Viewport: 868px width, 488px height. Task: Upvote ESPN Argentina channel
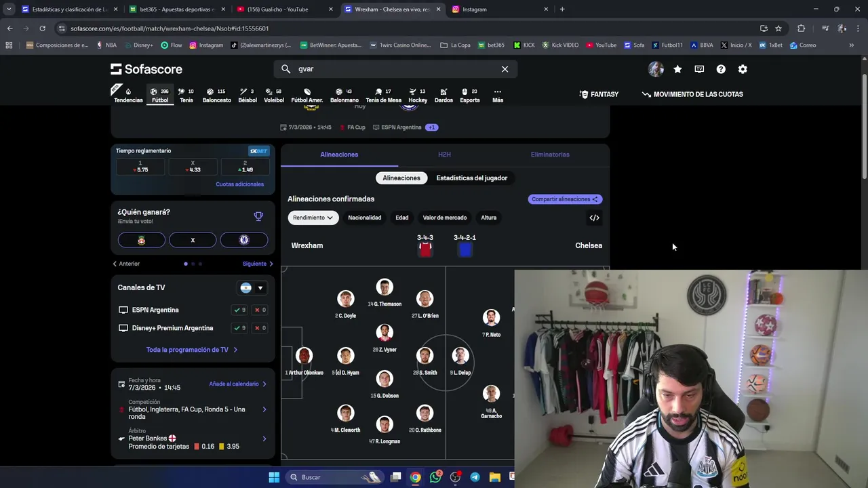tap(239, 310)
